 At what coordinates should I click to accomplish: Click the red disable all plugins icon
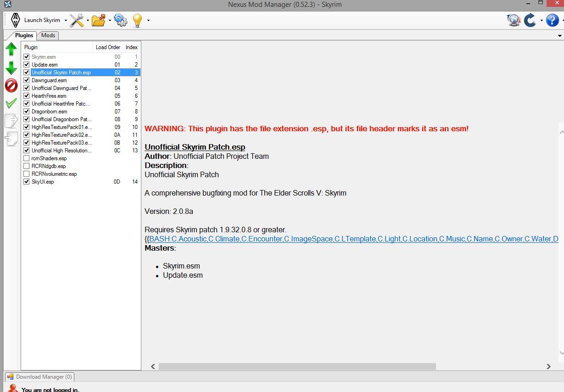pyautogui.click(x=11, y=85)
